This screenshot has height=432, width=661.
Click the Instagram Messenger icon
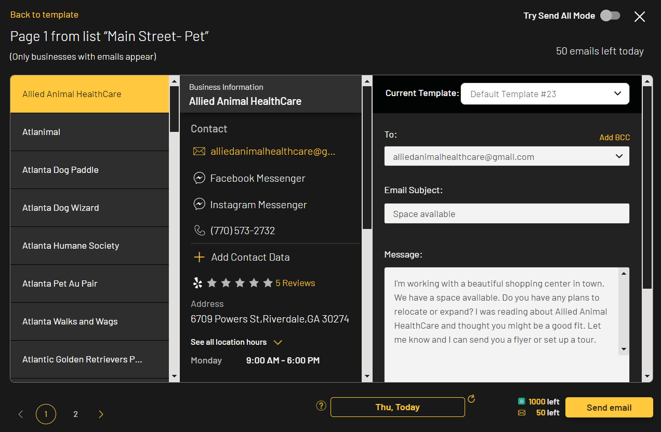coord(199,204)
